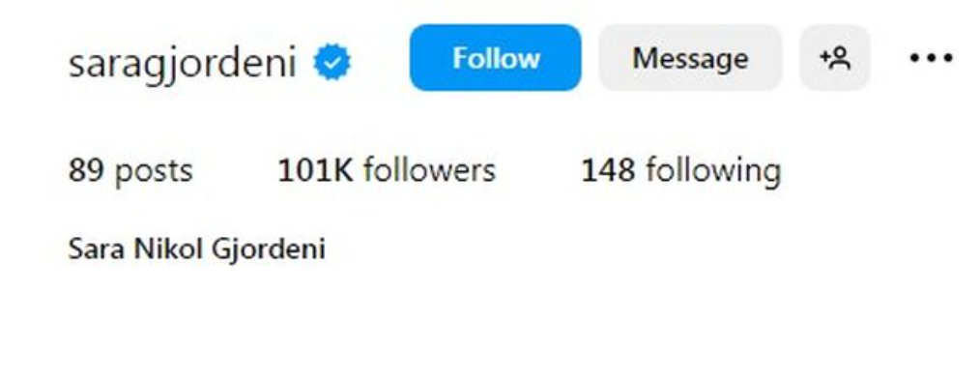980x381 pixels.
Task: Click the number 101K in stats
Action: coord(316,170)
